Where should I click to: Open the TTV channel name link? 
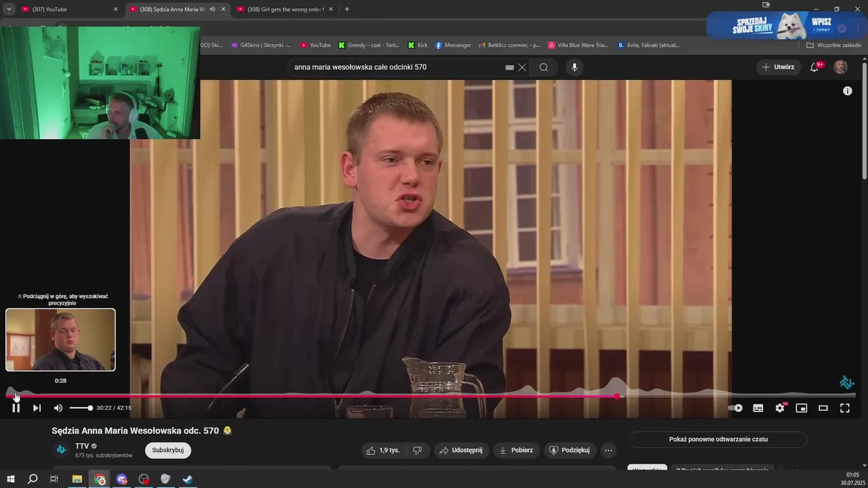[82, 446]
